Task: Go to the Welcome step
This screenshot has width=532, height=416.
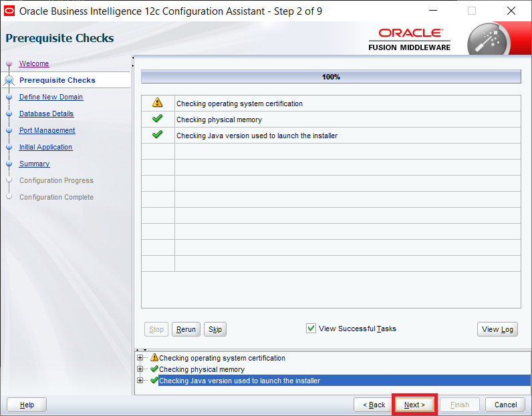Action: point(34,63)
